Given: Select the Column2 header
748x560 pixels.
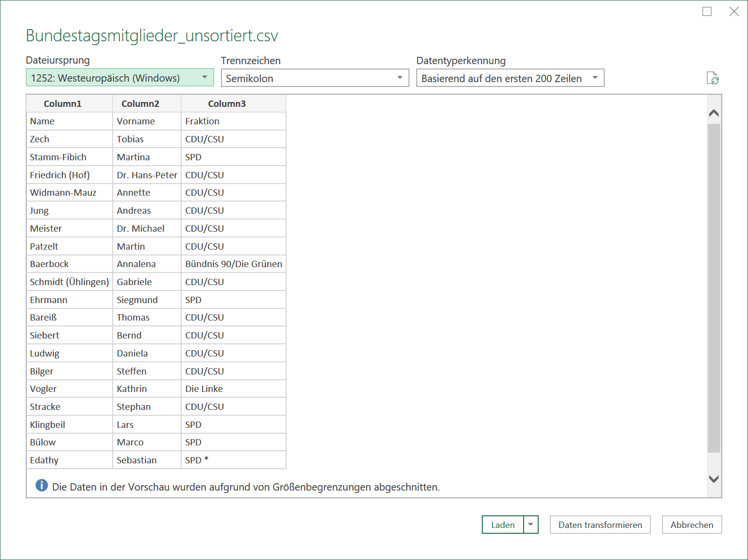Looking at the screenshot, I should click(147, 103).
